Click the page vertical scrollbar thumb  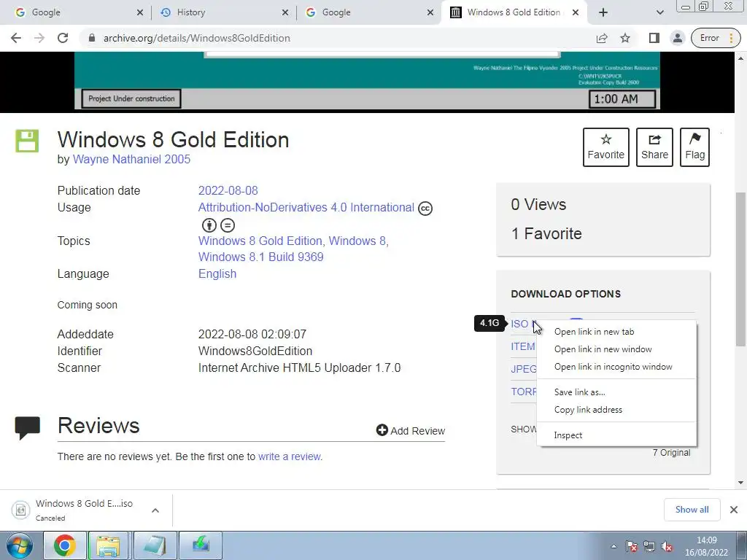741,269
